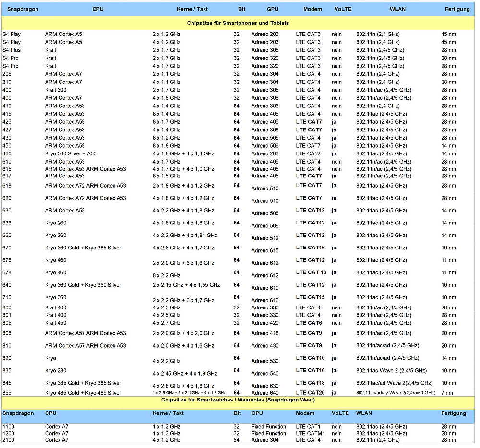The height and width of the screenshot is (448, 480).
Task: Click the 'Kryo 385 Gold + Kryo 385 Silver' cell
Action: pos(83,383)
